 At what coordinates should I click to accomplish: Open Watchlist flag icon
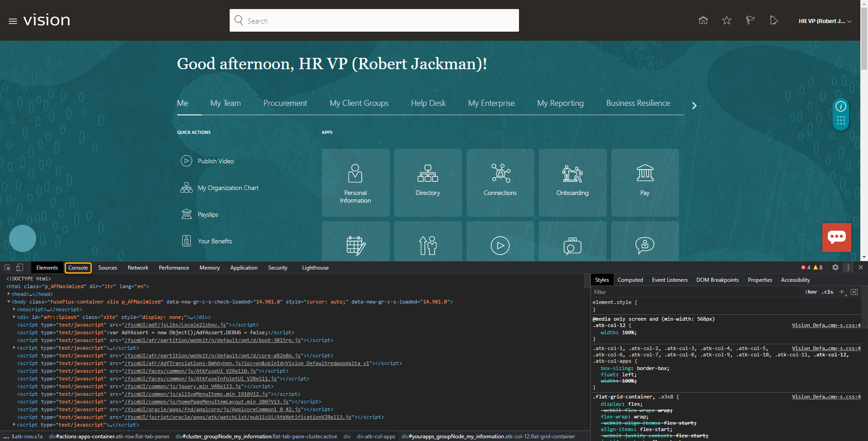750,20
